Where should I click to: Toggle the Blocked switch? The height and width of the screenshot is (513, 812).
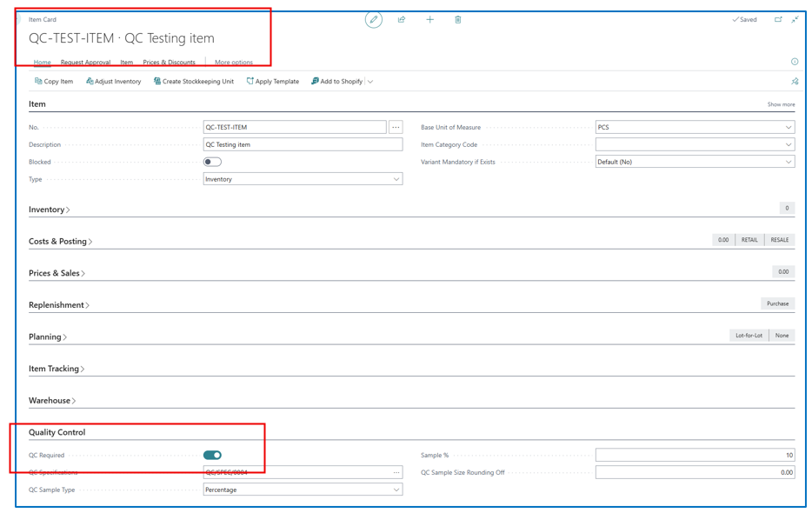212,162
